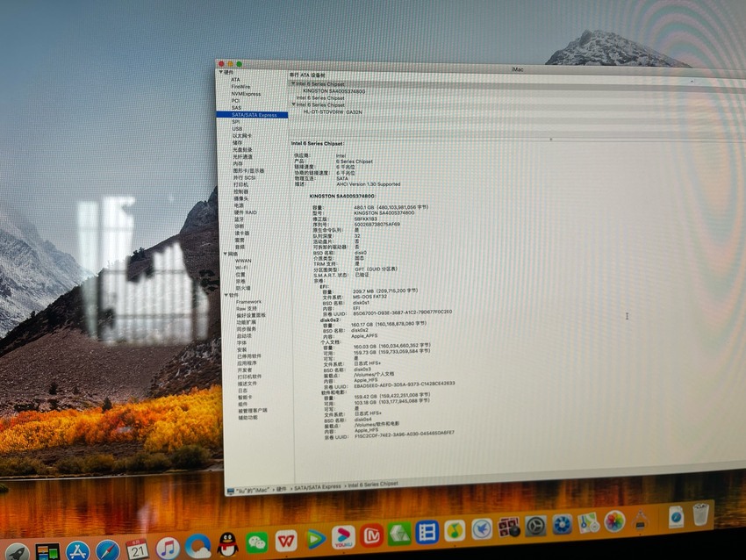The height and width of the screenshot is (560, 746).
Task: Click sort arrow on 串行 ATA 设备树 header
Action: (x=692, y=82)
